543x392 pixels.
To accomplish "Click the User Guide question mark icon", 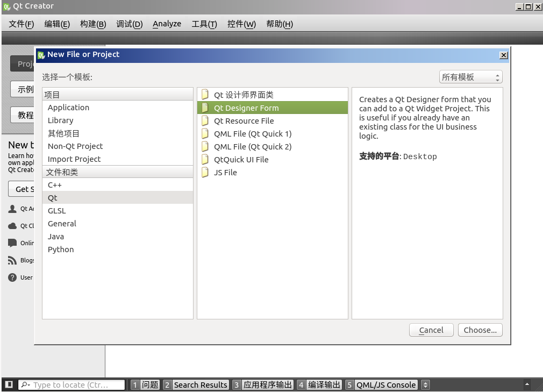I will point(12,277).
